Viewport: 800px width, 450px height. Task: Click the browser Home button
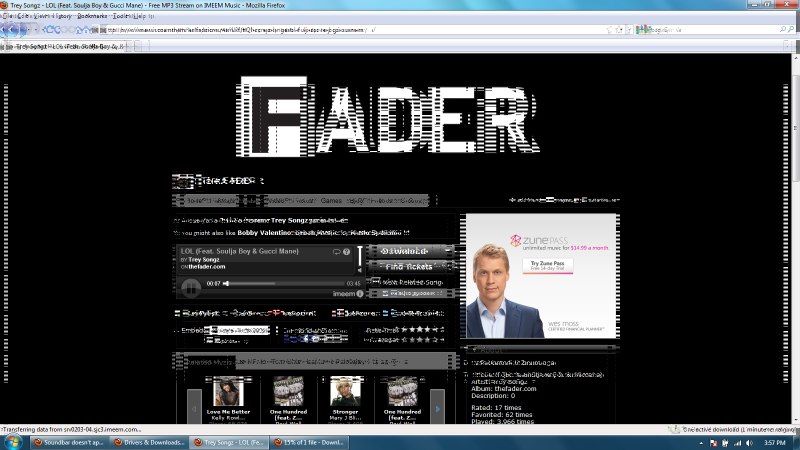point(85,30)
